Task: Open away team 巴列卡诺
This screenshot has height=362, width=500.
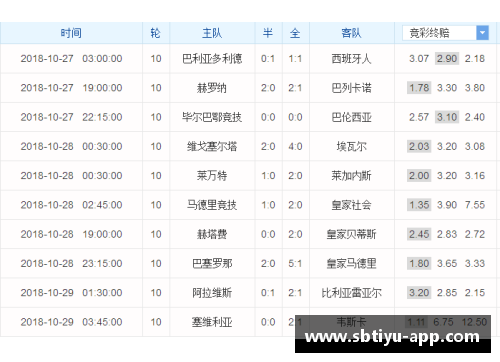Action: 351,88
